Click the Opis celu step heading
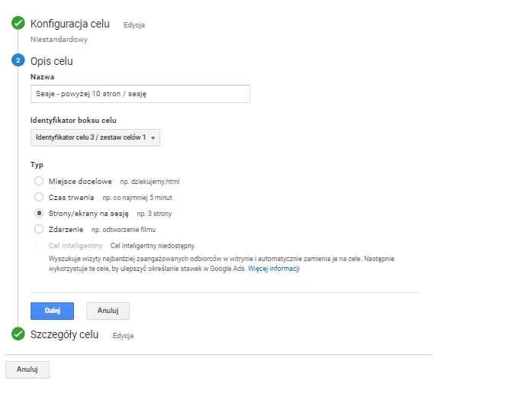532x413 pixels. click(52, 61)
